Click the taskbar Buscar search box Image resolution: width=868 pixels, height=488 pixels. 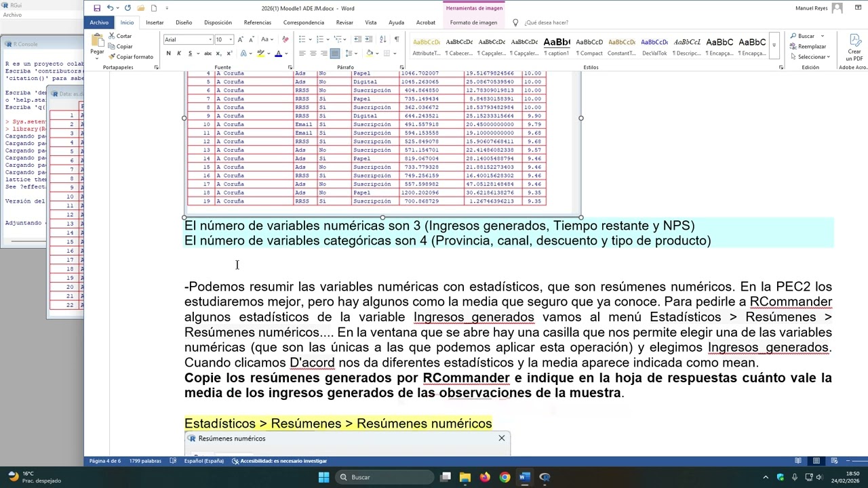pos(384,477)
